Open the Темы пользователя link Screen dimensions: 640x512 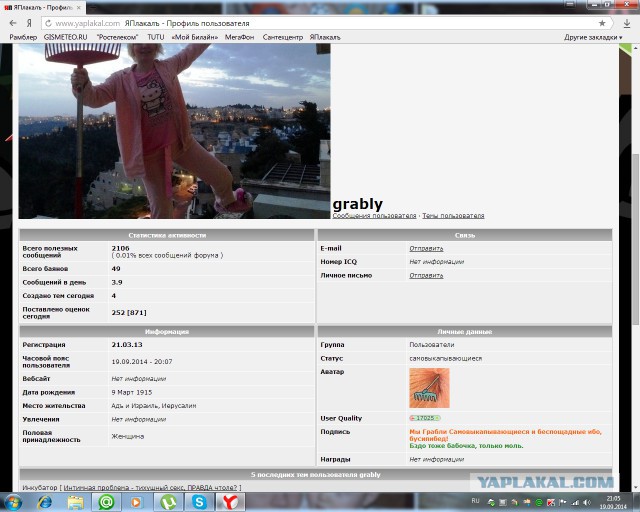(453, 216)
